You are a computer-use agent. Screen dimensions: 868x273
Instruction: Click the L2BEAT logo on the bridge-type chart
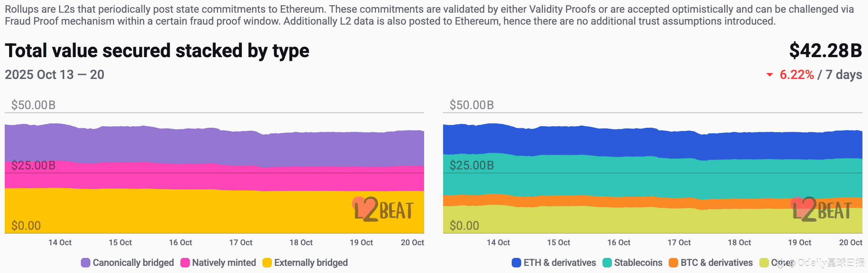[383, 210]
